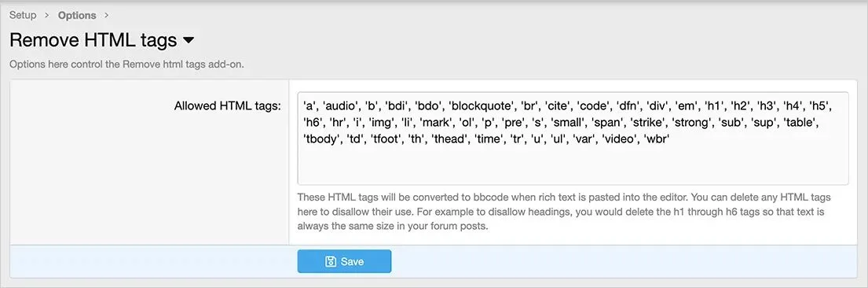The height and width of the screenshot is (288, 868).
Task: Click the Remove HTML tags page heading
Action: pos(93,40)
